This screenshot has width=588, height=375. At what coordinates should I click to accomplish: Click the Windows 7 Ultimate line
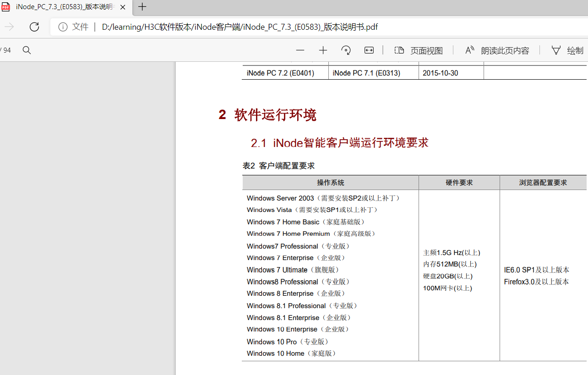click(294, 270)
